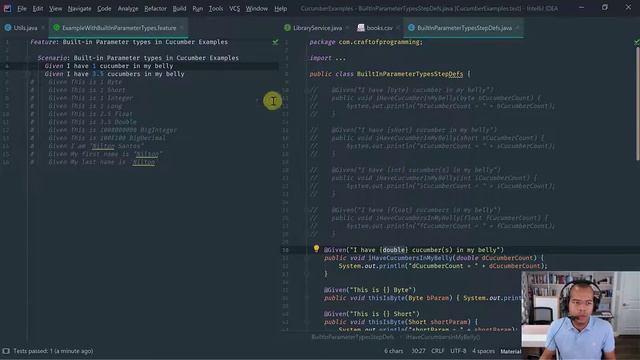640x360 pixels.
Task: Click the books.csv file type icon
Action: (x=361, y=28)
